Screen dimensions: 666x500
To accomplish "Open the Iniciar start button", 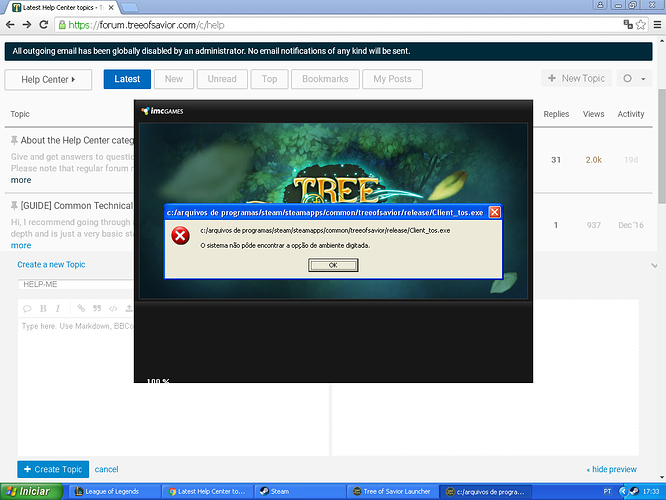I will coord(28,491).
